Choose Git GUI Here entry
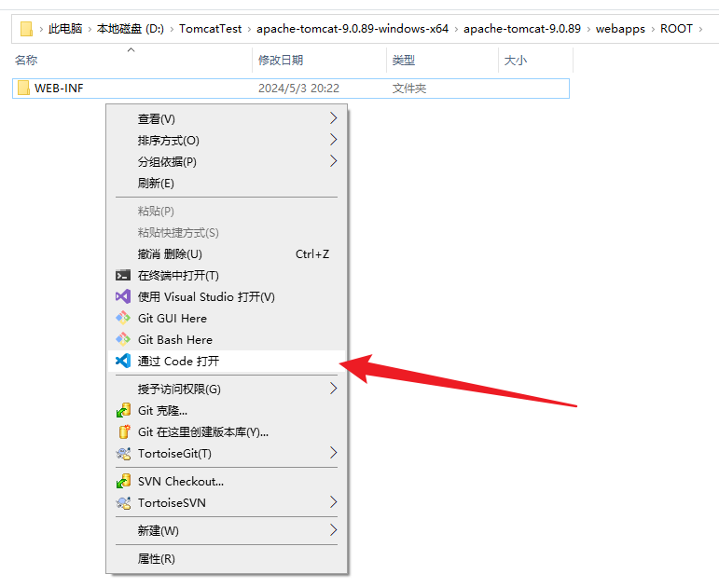 point(227,318)
